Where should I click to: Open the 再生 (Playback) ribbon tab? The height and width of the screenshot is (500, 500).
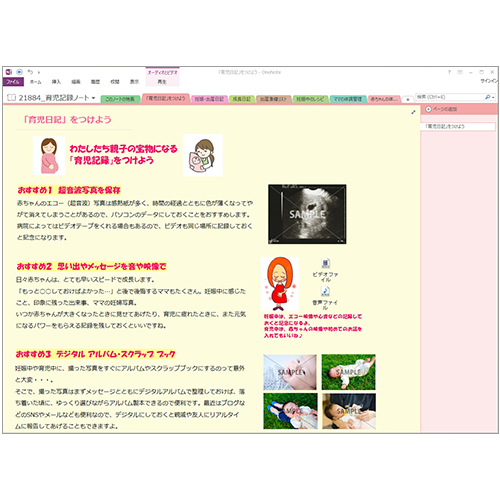coord(162,82)
